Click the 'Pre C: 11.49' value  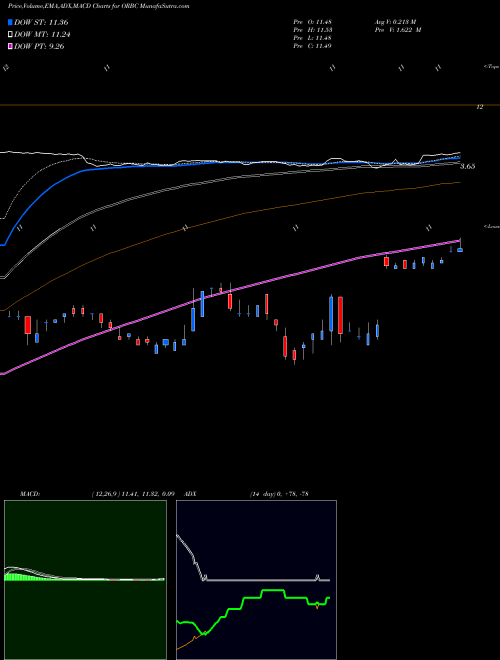coord(312,46)
